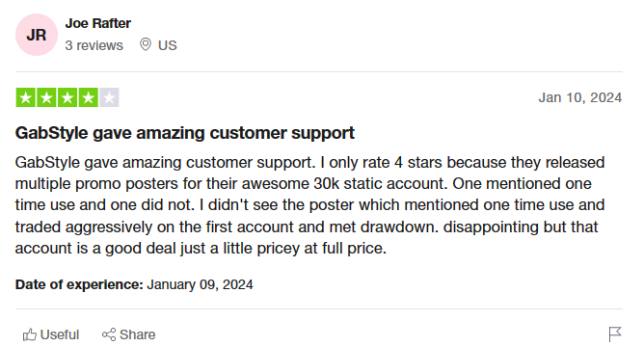Click the Jan 10, 2024 date
Image resolution: width=644 pixels, height=347 pixels.
pyautogui.click(x=580, y=97)
